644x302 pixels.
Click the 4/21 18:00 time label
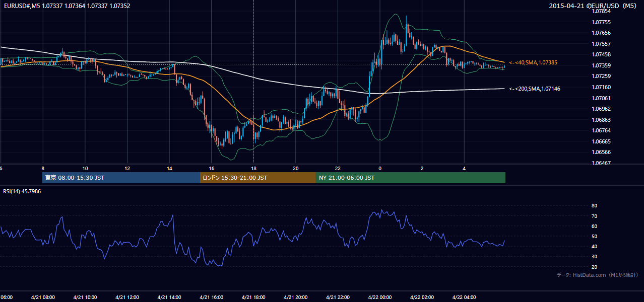(253, 297)
